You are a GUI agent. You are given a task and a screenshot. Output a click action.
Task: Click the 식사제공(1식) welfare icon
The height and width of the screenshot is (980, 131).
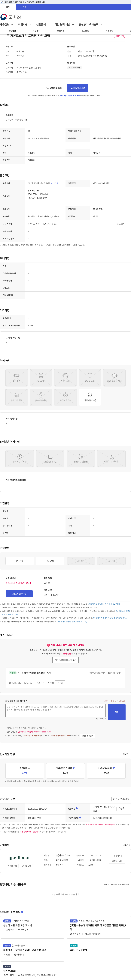[90, 397]
